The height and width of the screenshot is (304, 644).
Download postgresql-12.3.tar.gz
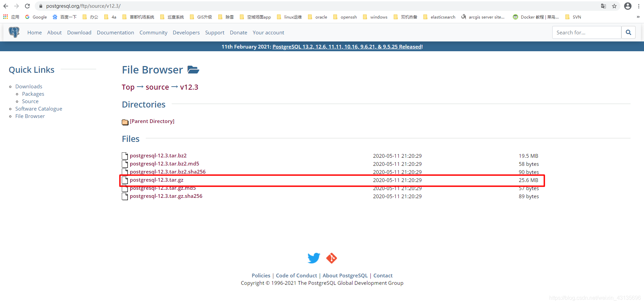[x=157, y=180]
